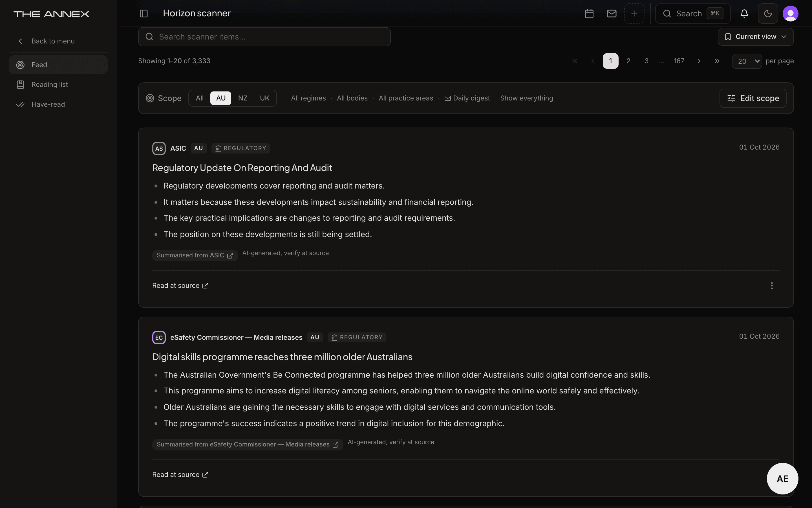Viewport: 812px width, 508px height.
Task: Click the AE floating button
Action: [782, 479]
